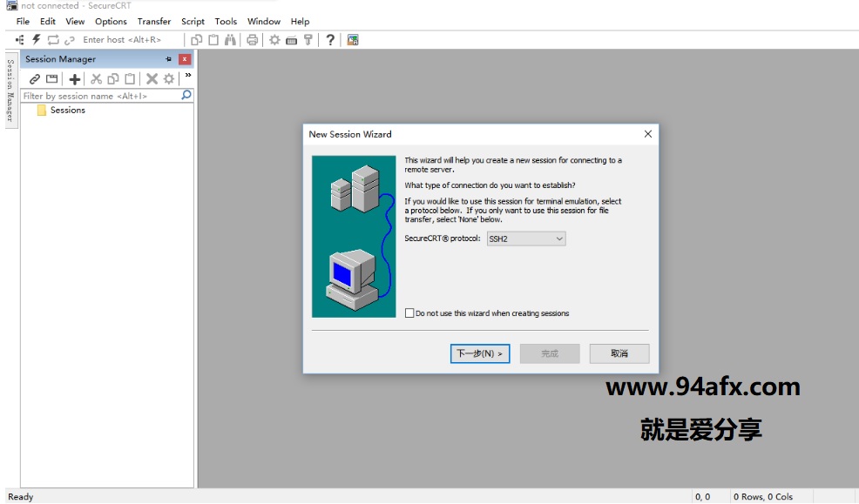This screenshot has height=504, width=859.
Task: Add a new session with plus icon
Action: [x=75, y=79]
